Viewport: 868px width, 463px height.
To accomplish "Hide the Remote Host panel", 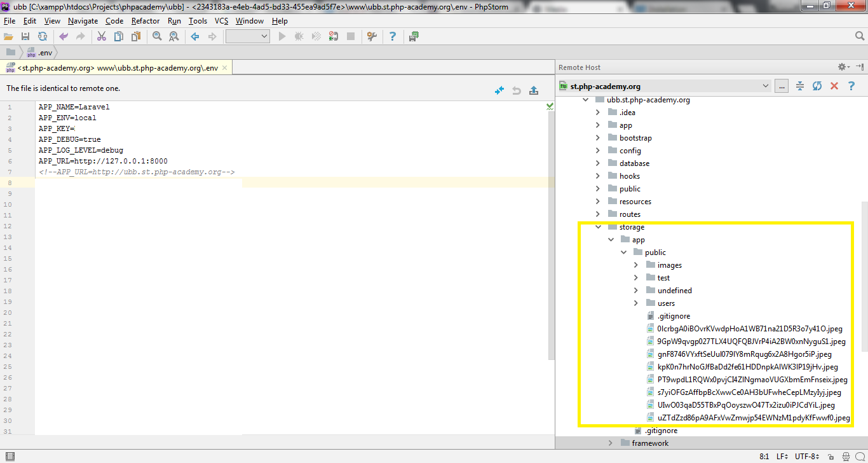I will 859,67.
